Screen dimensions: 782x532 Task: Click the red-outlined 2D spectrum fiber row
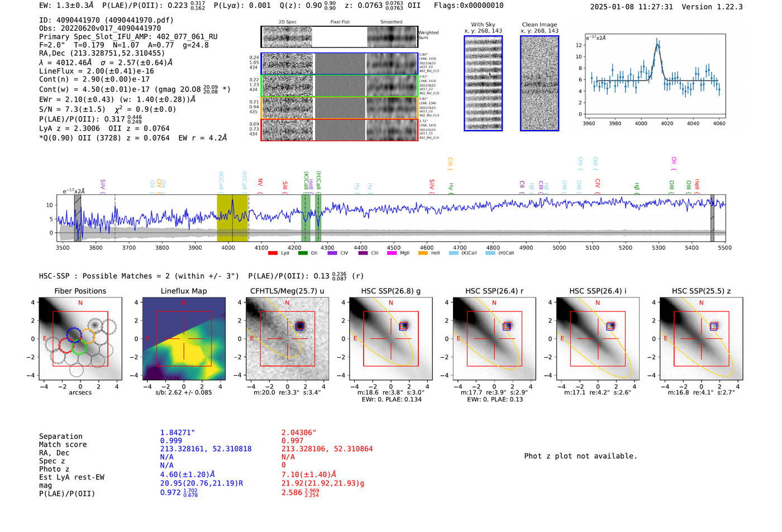pyautogui.click(x=339, y=130)
